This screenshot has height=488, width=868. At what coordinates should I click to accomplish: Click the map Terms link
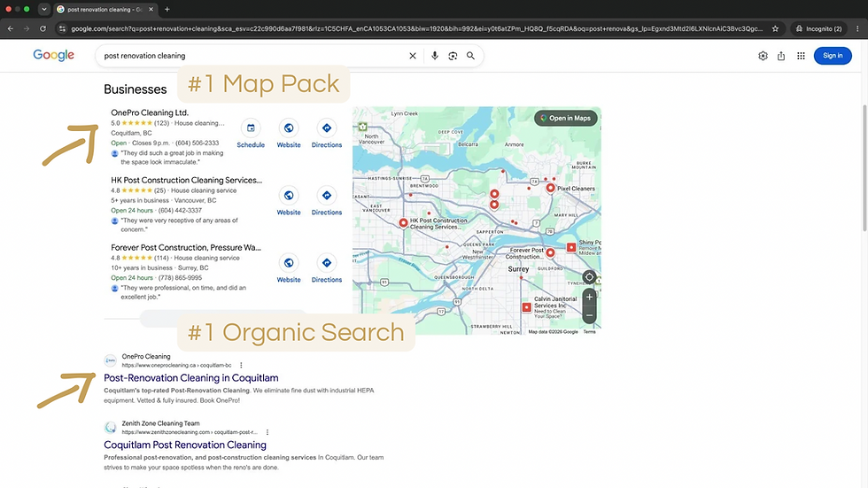pyautogui.click(x=590, y=332)
